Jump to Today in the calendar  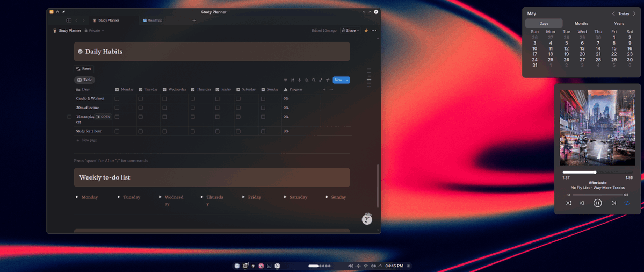(624, 13)
